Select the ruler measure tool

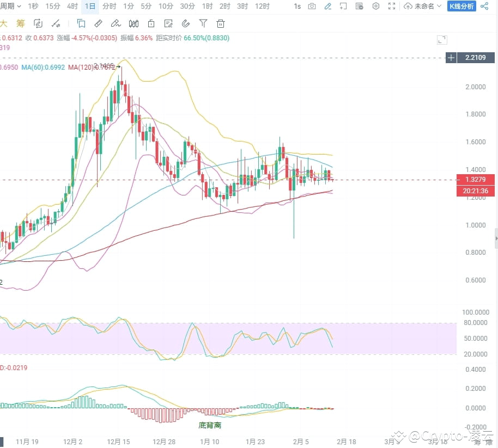click(x=98, y=23)
